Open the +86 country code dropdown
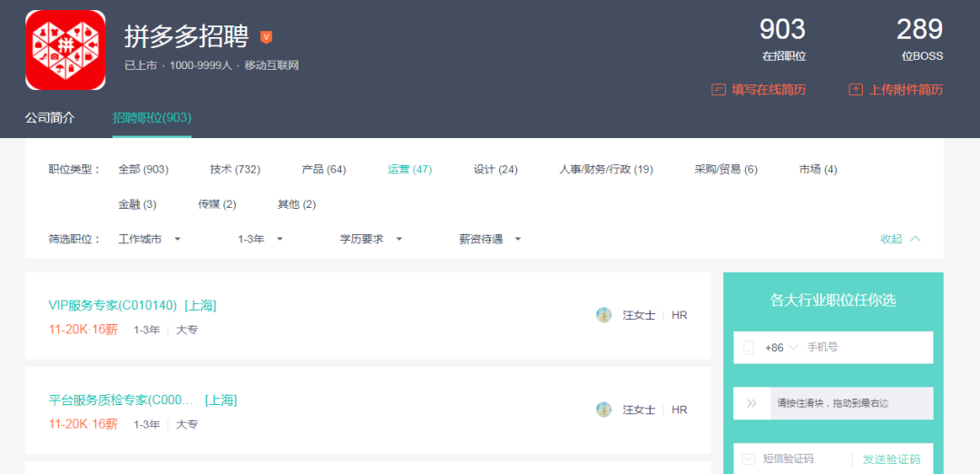 [x=781, y=348]
